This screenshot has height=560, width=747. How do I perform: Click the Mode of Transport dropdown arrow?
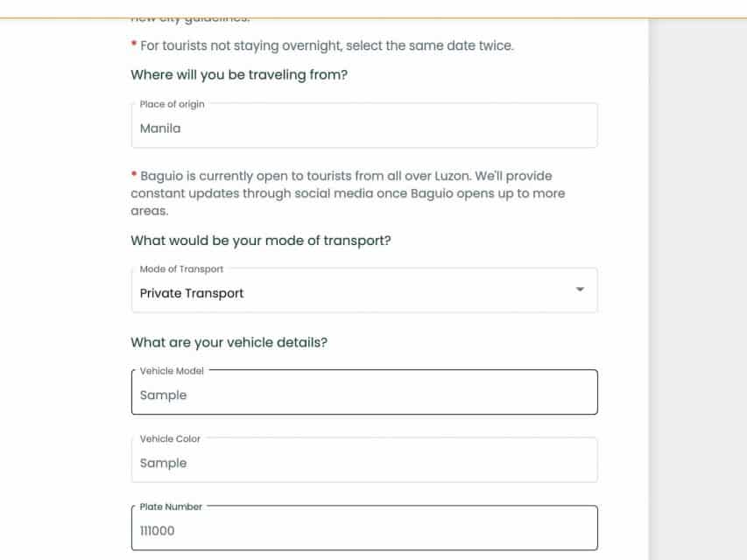tap(579, 290)
